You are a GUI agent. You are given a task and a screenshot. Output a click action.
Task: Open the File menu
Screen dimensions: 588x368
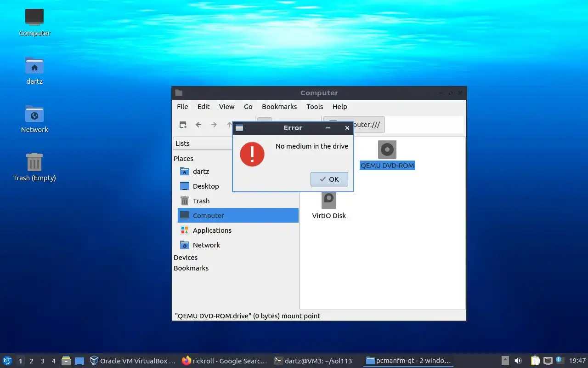(182, 106)
